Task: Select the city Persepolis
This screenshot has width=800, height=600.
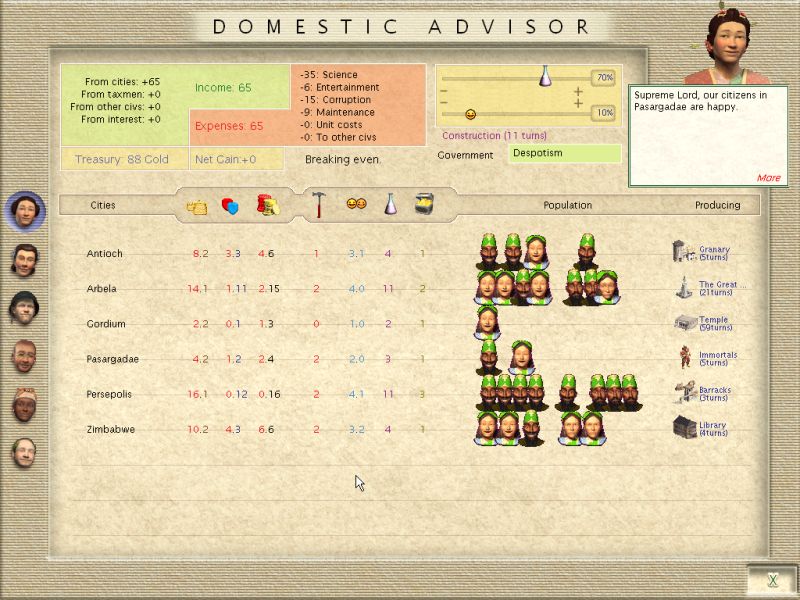Action: (109, 394)
